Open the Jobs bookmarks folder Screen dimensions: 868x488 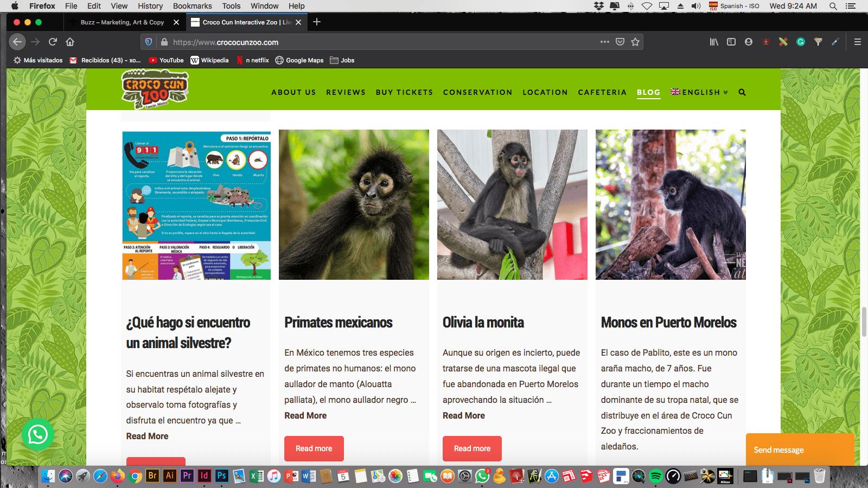pos(342,60)
